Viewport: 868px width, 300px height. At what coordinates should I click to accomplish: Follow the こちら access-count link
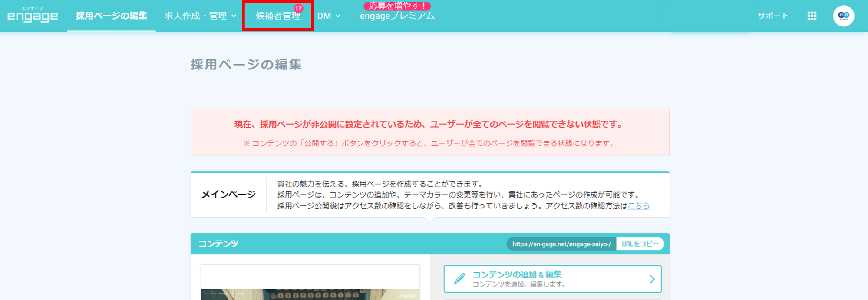coord(639,206)
